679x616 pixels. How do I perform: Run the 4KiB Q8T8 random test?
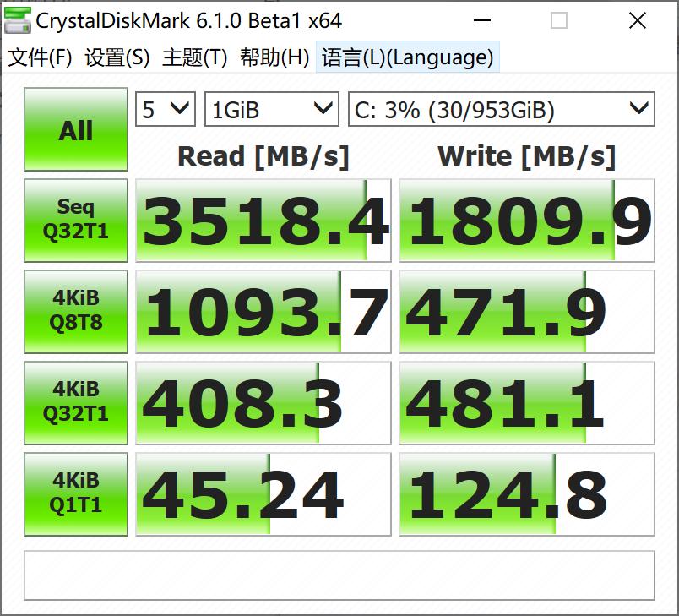coord(75,311)
